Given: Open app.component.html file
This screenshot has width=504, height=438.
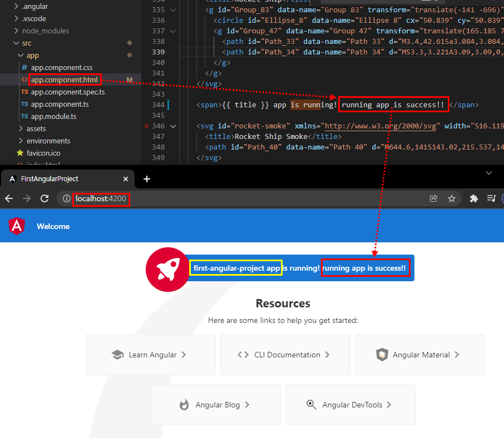Looking at the screenshot, I should [x=65, y=79].
